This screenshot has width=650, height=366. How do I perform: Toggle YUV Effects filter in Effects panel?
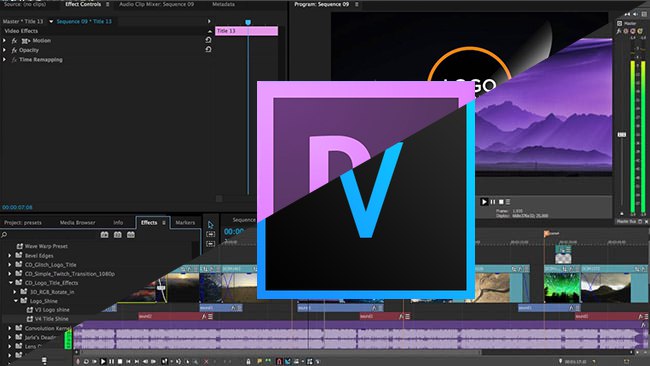click(x=131, y=235)
